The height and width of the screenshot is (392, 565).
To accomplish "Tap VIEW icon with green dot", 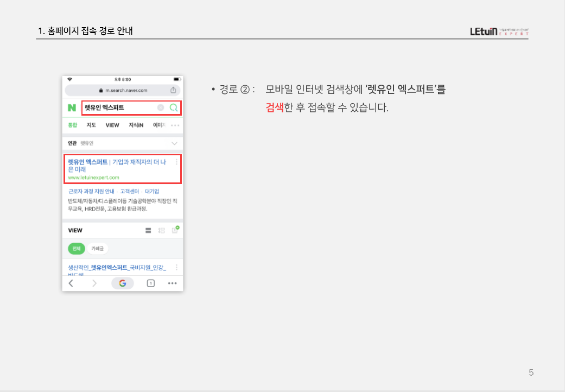I will tap(175, 230).
